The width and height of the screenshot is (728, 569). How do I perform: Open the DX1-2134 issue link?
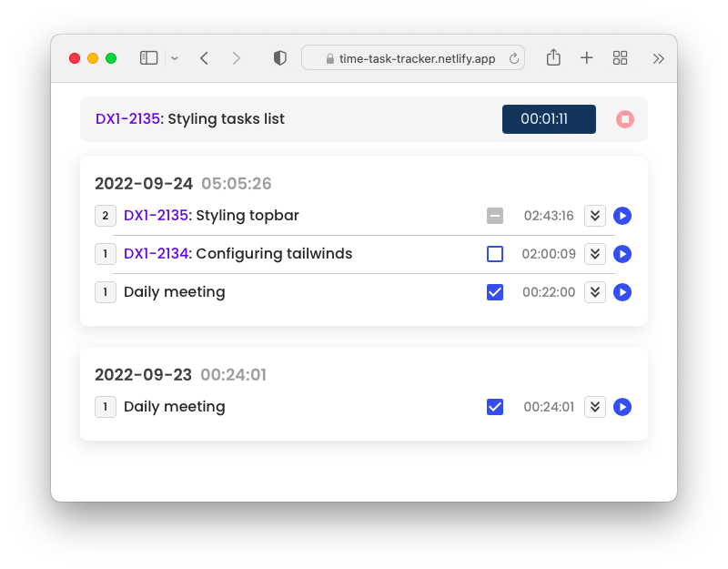156,254
